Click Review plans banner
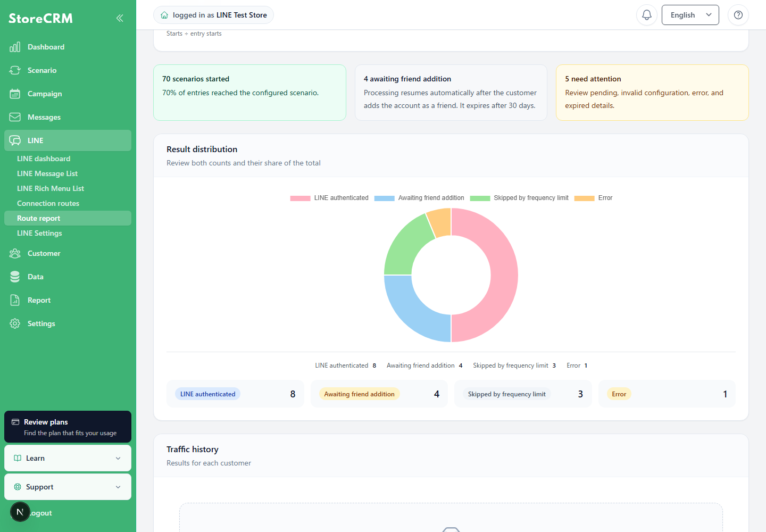Screen dimensions: 766x532 click(68, 427)
